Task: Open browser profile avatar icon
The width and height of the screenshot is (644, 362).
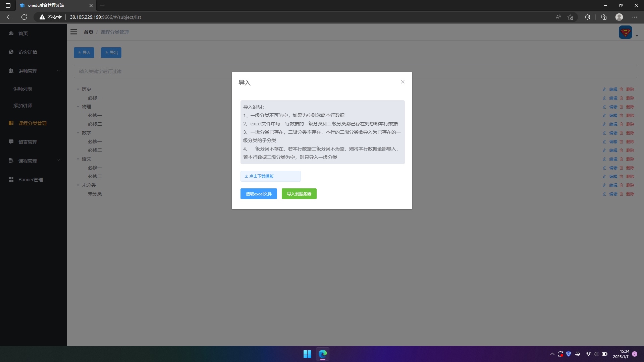Action: (x=619, y=17)
